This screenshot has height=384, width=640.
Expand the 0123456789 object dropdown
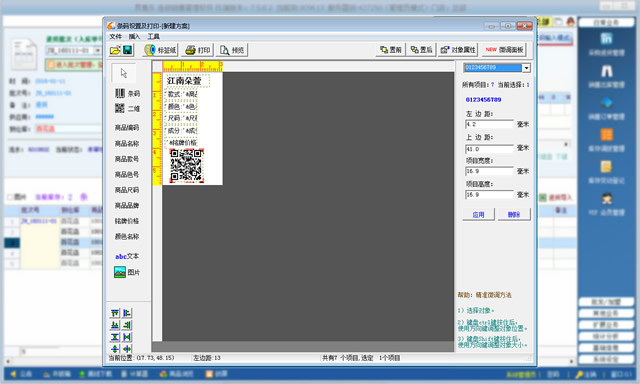point(526,68)
